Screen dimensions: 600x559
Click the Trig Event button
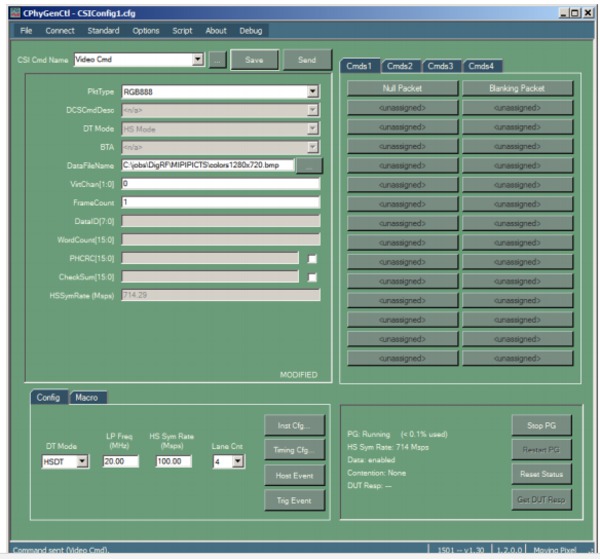coord(294,500)
